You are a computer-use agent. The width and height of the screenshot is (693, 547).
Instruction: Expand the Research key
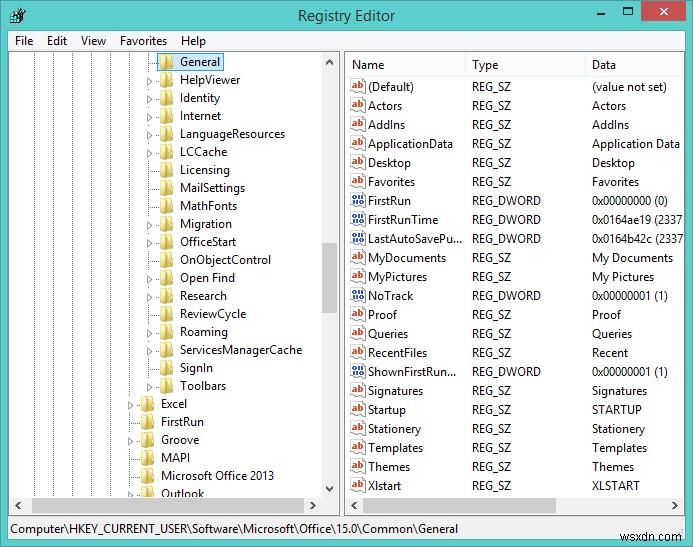click(149, 297)
